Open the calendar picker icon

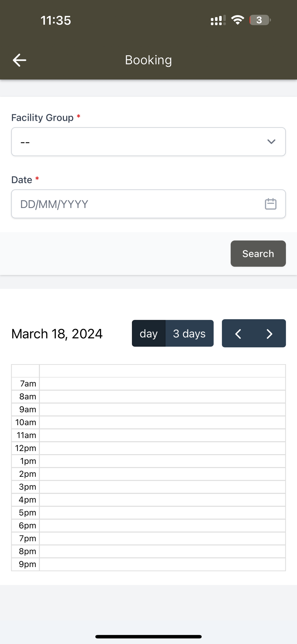(270, 204)
